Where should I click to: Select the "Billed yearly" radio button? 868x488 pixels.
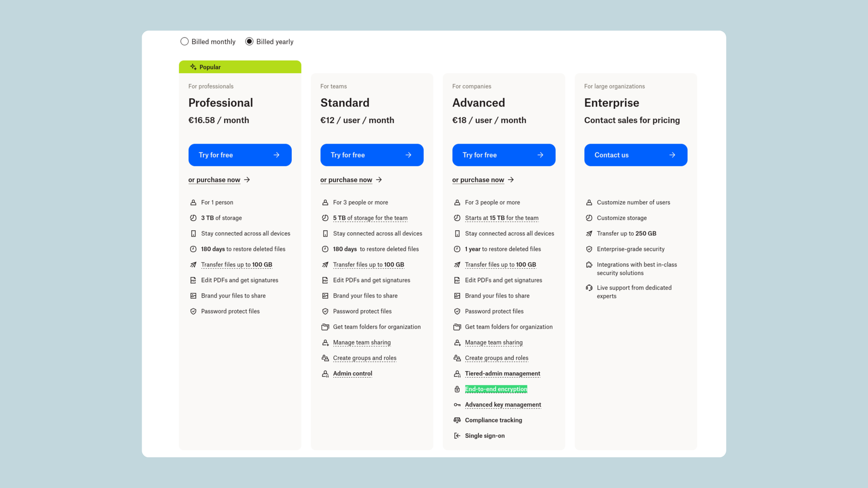click(249, 41)
